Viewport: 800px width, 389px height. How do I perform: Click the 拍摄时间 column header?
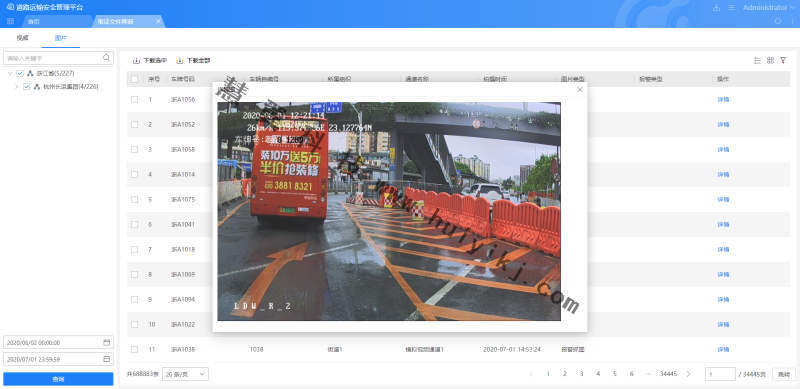pyautogui.click(x=495, y=79)
